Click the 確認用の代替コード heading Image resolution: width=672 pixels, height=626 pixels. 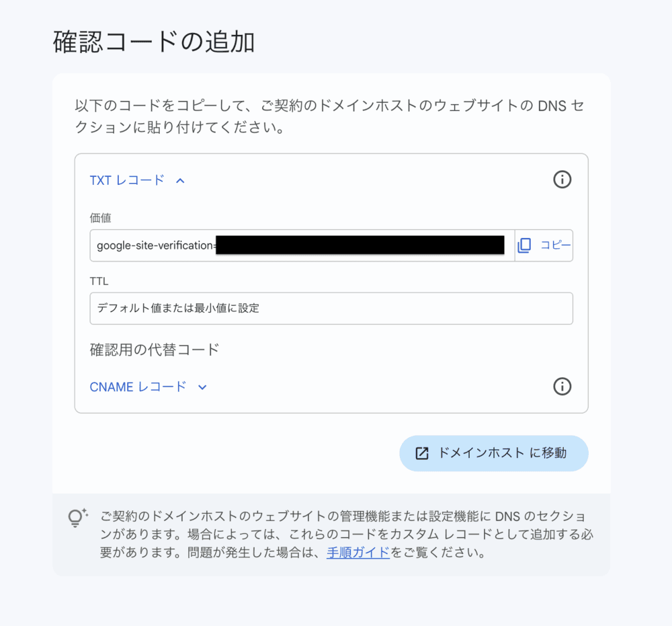tap(155, 350)
